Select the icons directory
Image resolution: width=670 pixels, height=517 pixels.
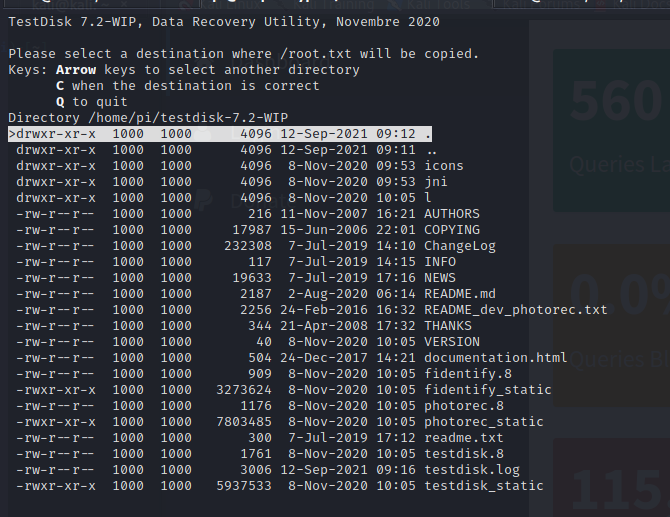[443, 165]
